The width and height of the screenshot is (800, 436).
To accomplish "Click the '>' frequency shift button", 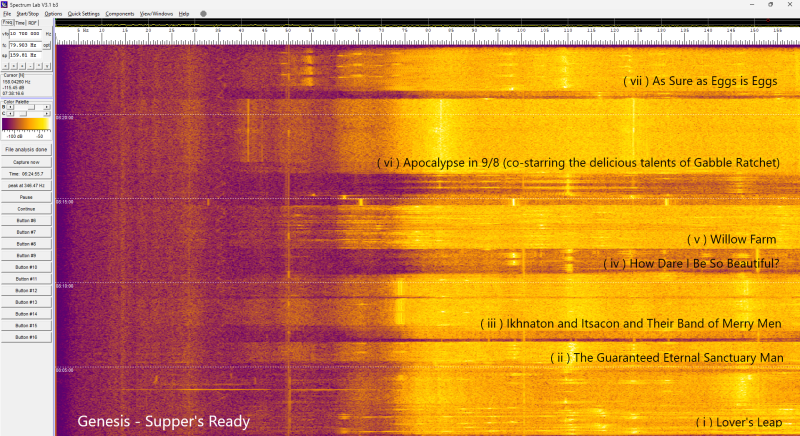I will tap(14, 66).
